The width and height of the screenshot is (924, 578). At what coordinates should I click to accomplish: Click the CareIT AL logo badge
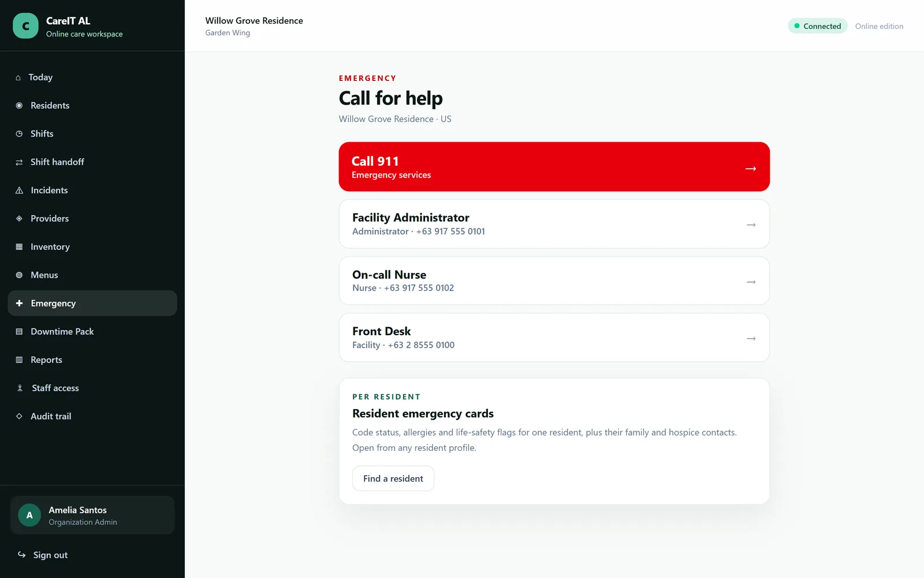25,26
